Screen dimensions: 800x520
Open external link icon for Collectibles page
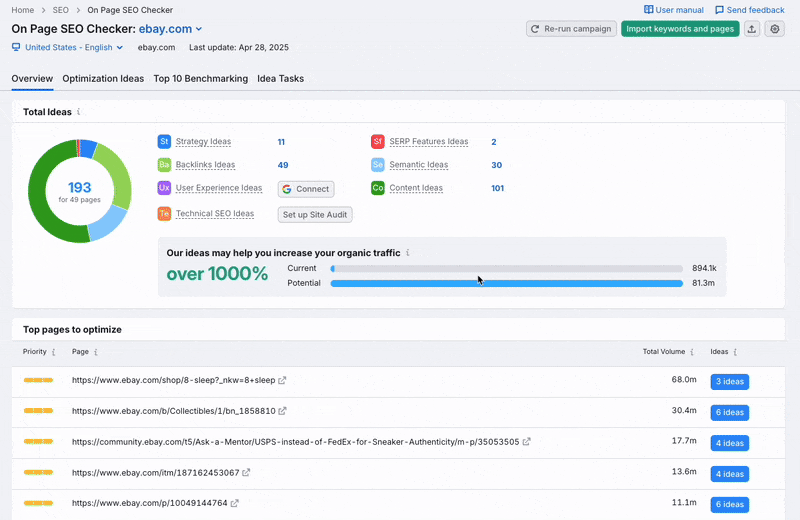282,411
